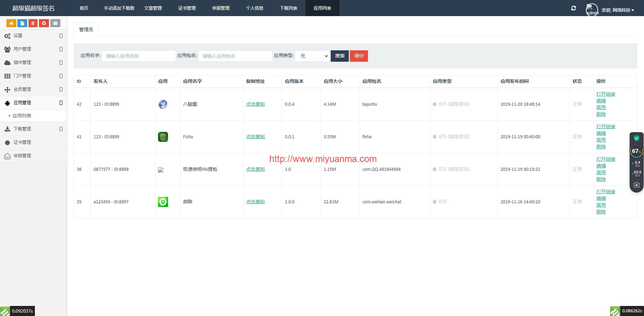Click 删除 for Fisha row

click(601, 147)
